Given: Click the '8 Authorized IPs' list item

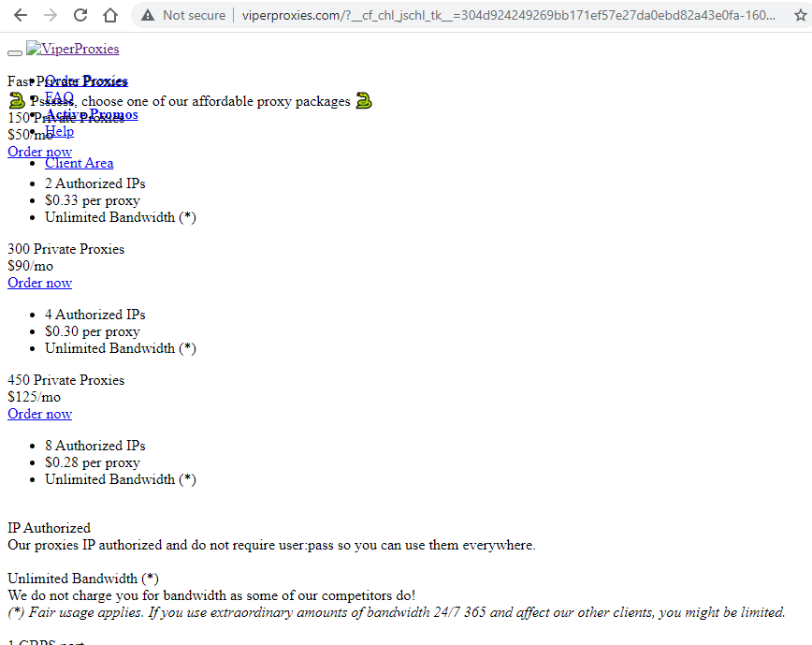Looking at the screenshot, I should click(x=95, y=446).
